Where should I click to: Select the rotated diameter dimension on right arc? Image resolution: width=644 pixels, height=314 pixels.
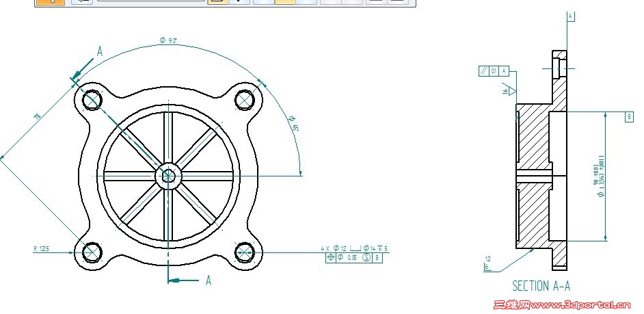[x=293, y=123]
